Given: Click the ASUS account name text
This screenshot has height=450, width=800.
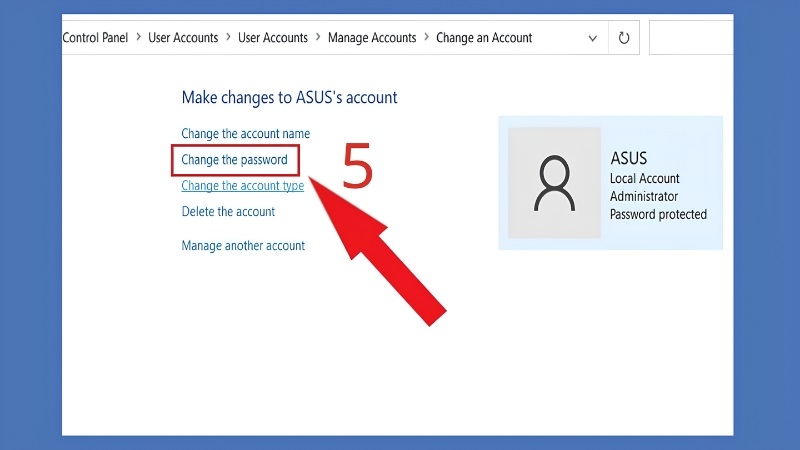Looking at the screenshot, I should point(629,158).
